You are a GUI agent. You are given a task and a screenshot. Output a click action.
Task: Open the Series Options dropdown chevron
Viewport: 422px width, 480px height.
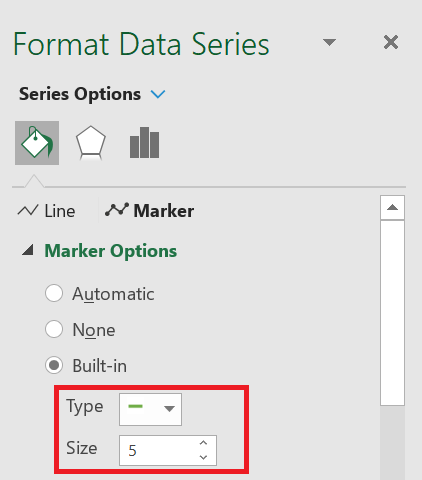(158, 94)
